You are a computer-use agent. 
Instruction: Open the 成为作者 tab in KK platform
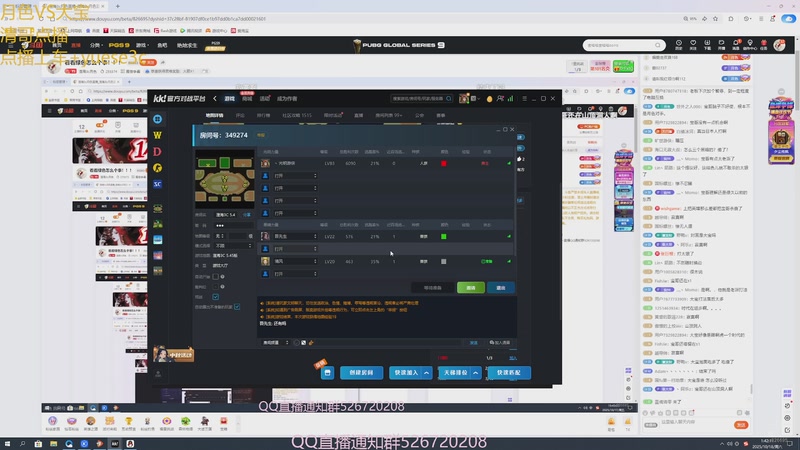tap(287, 99)
